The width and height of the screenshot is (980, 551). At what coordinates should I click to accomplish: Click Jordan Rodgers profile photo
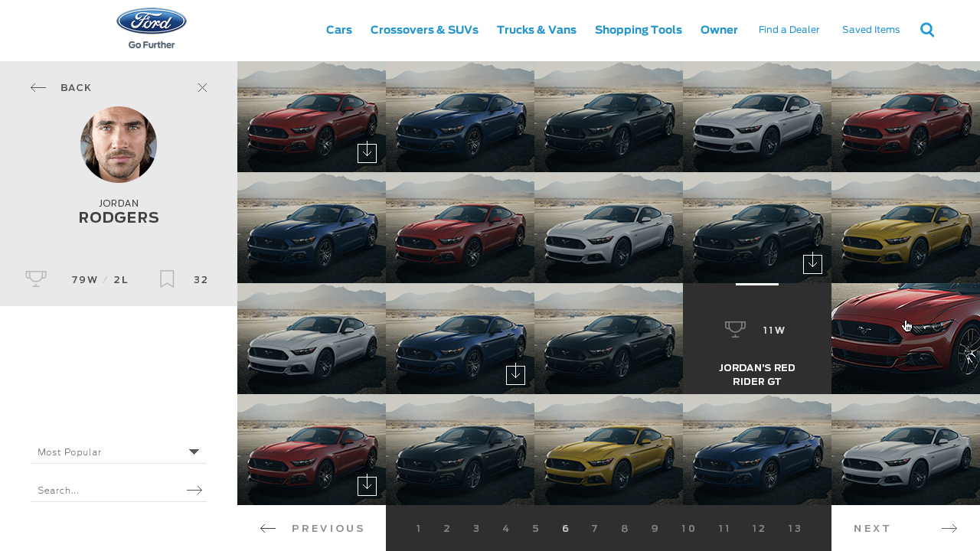point(119,145)
